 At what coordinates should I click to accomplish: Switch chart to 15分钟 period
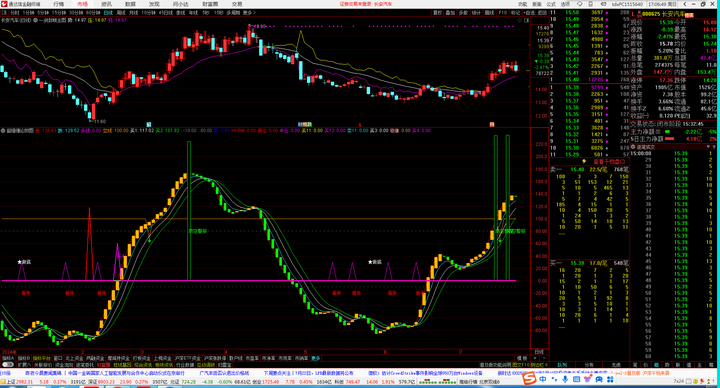(59, 13)
